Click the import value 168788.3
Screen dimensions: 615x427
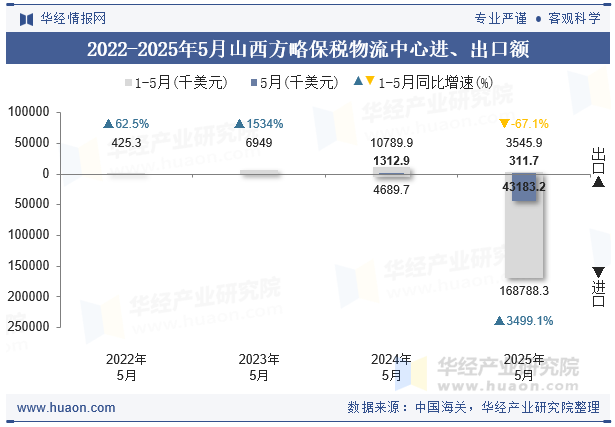[524, 291]
